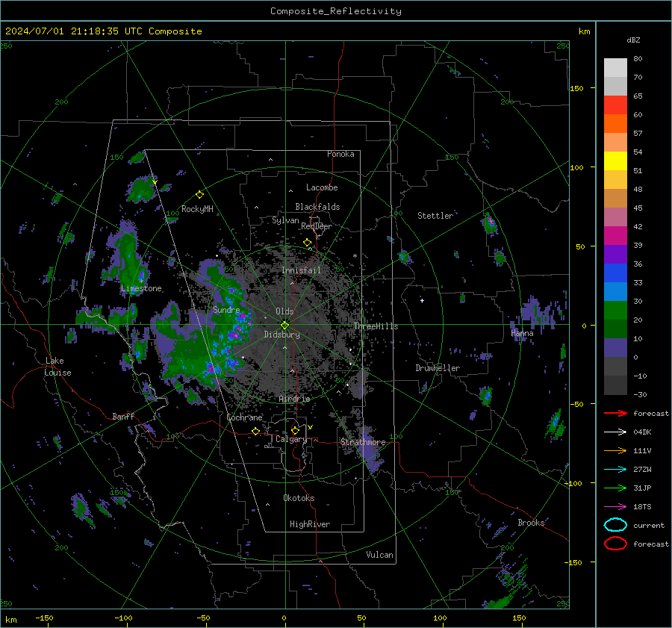
Task: Select the yellow diamond marker below RedDeer
Action: 308,243
